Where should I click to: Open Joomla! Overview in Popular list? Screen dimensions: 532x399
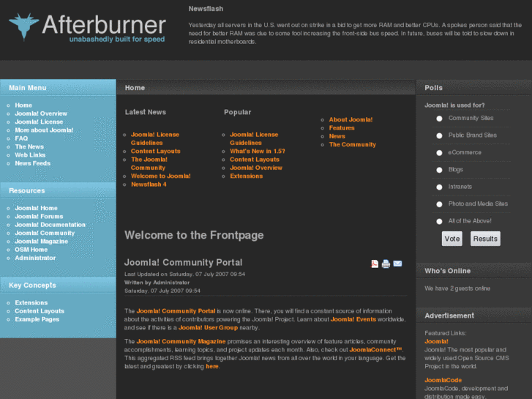[256, 168]
